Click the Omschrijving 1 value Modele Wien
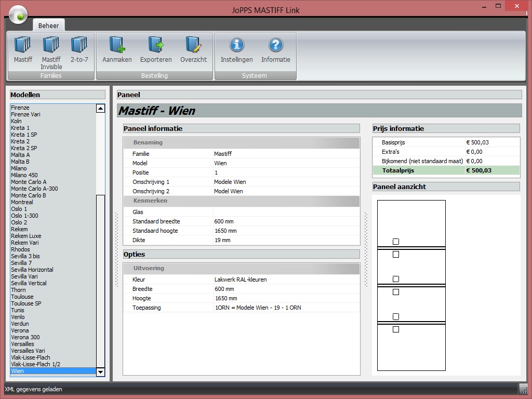Viewport: 532px width, 399px height. 230,182
